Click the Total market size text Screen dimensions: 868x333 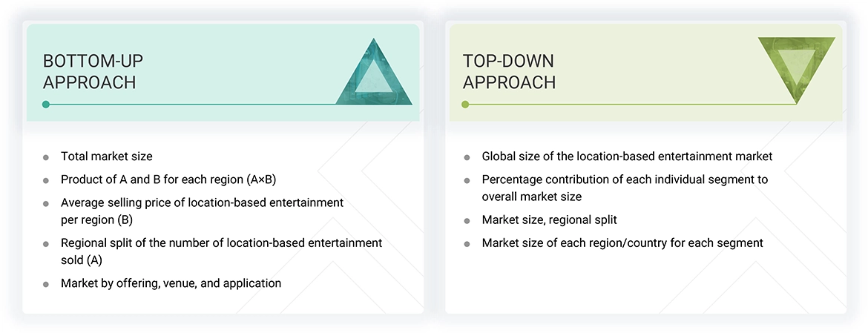point(107,156)
